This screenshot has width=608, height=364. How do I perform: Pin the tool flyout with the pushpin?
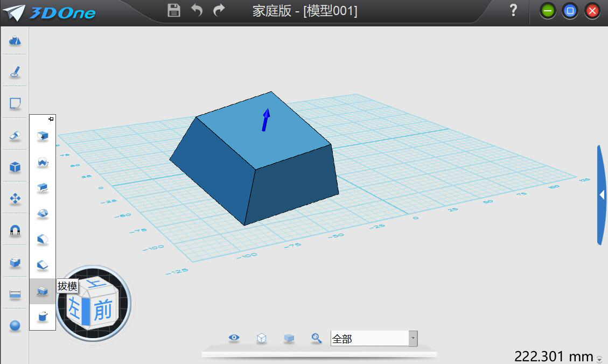51,118
